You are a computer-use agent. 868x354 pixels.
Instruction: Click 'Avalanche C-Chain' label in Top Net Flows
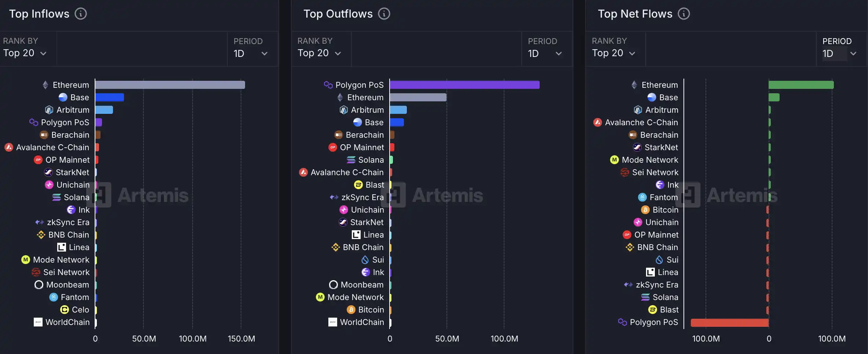pos(641,122)
